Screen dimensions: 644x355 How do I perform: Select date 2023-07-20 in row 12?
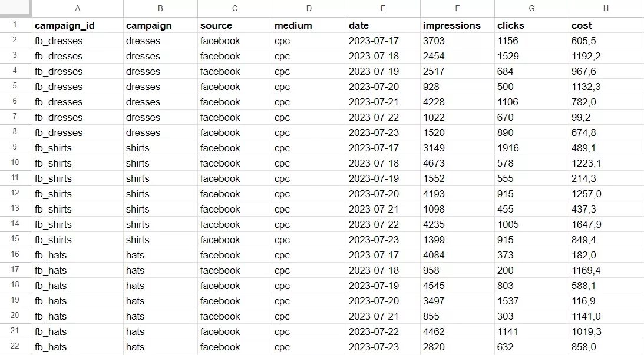(383, 194)
